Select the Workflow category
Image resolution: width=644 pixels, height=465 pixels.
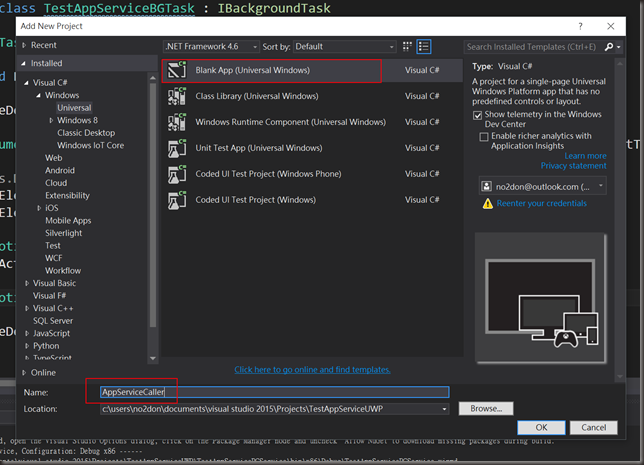[x=63, y=271]
